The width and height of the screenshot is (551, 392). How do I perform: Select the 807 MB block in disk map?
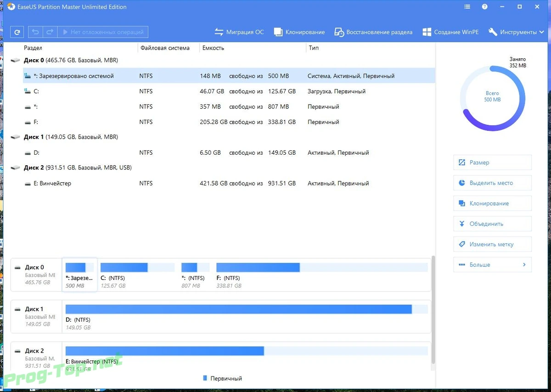195,274
